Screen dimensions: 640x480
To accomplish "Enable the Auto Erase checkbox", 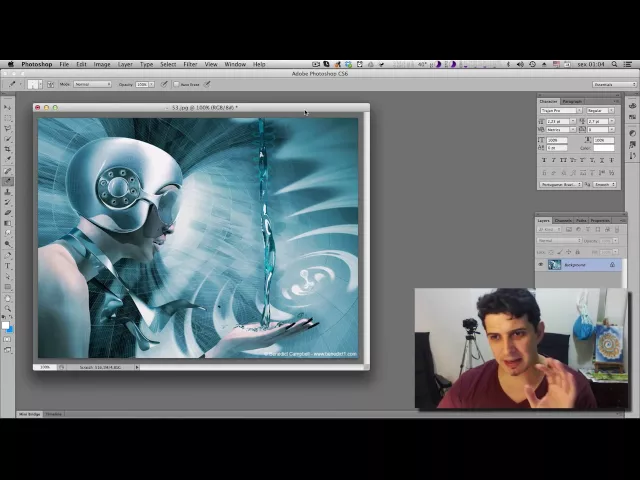I will (176, 84).
